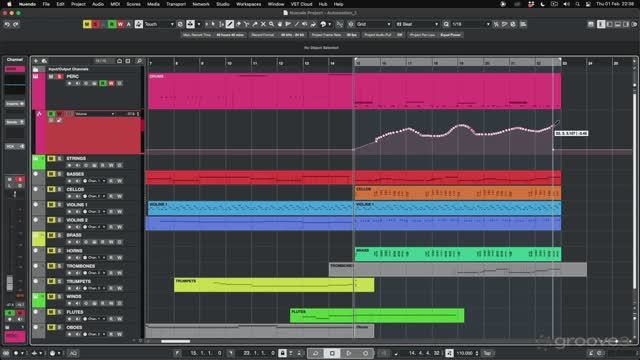Toggle Snap on/off icon before Grid

pos(340,24)
